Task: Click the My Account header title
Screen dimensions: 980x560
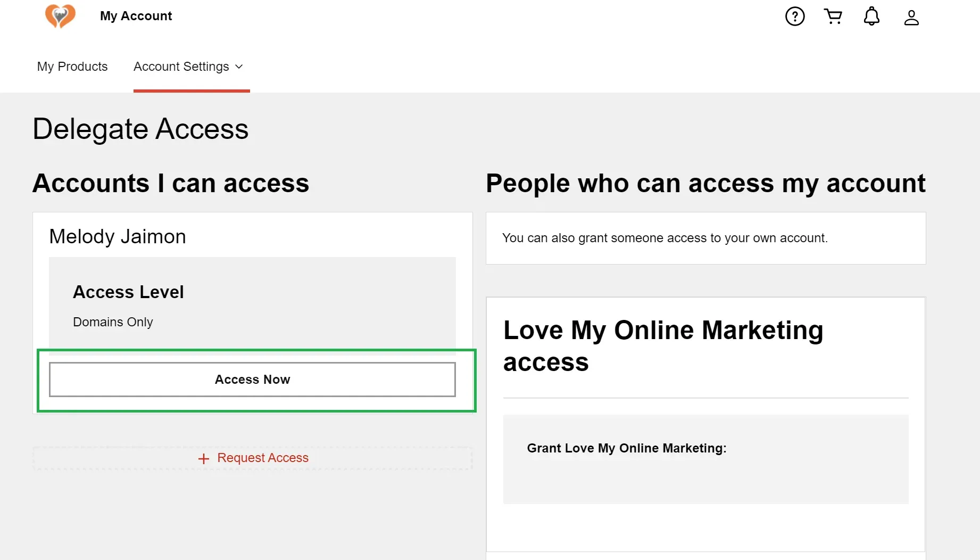Action: tap(136, 16)
